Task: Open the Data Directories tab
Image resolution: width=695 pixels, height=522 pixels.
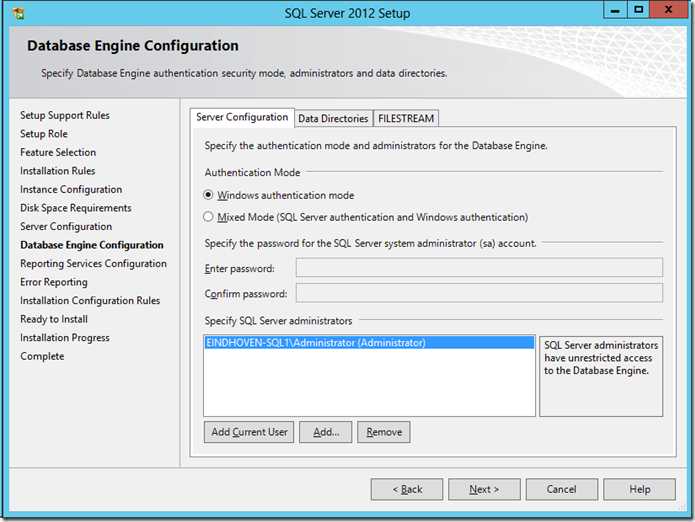Action: tap(333, 119)
